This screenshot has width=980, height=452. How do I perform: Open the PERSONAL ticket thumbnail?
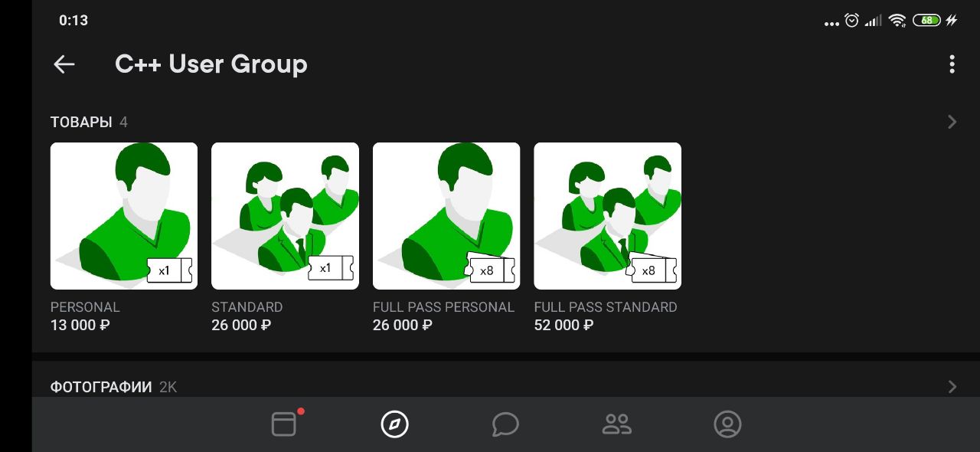coord(124,216)
